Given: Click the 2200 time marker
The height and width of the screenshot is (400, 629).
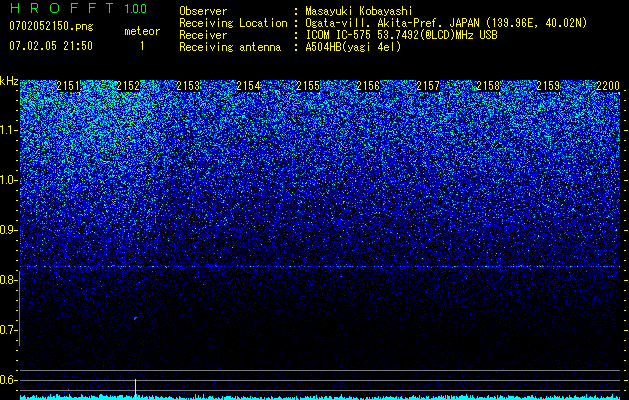Looking at the screenshot, I should click(x=608, y=86).
